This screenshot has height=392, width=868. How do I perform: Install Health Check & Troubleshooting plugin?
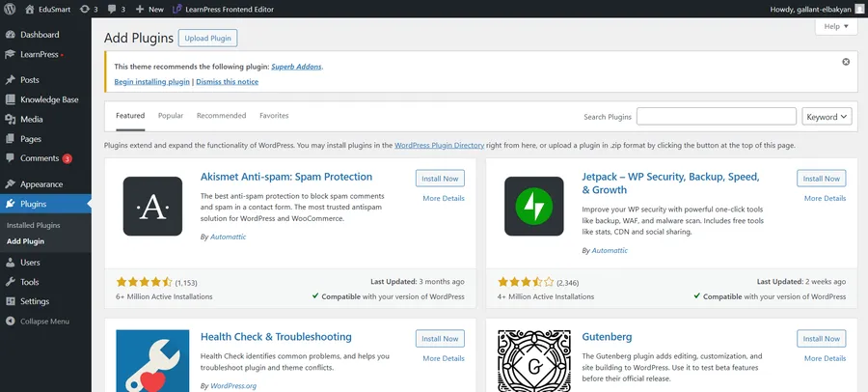[x=440, y=339]
